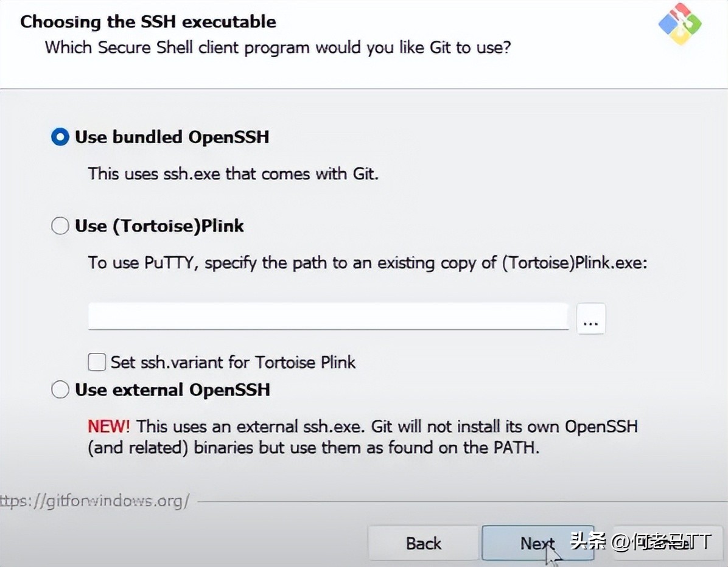The height and width of the screenshot is (567, 728).
Task: Go to the previous step with Back
Action: tap(423, 543)
